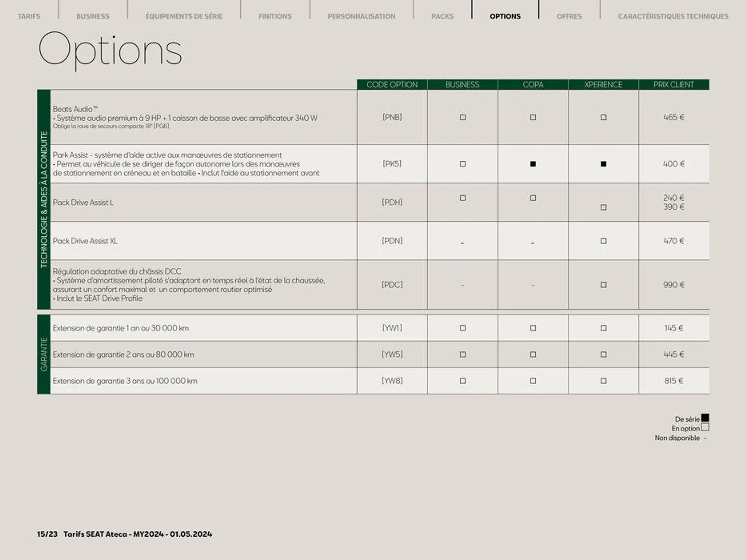
Task: Click the 465 € price
Action: [x=673, y=117]
